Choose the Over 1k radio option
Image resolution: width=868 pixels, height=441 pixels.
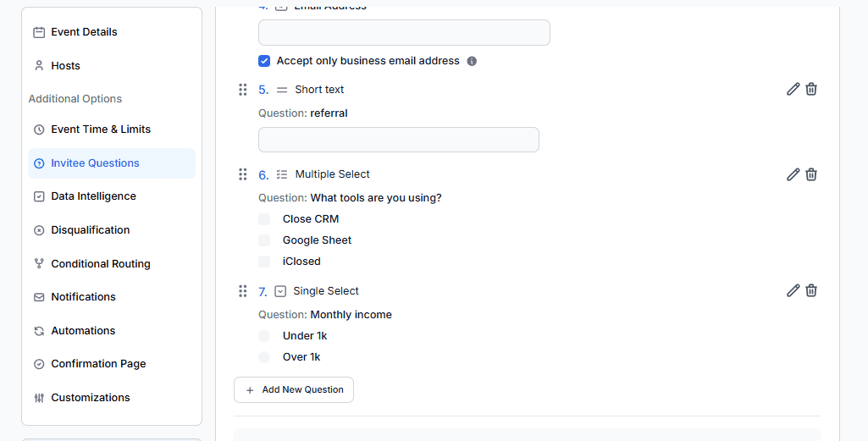pyautogui.click(x=264, y=357)
